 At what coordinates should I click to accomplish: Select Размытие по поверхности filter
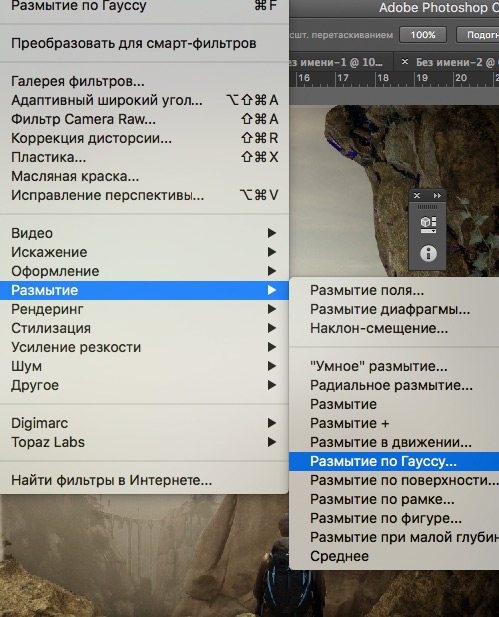(x=394, y=480)
